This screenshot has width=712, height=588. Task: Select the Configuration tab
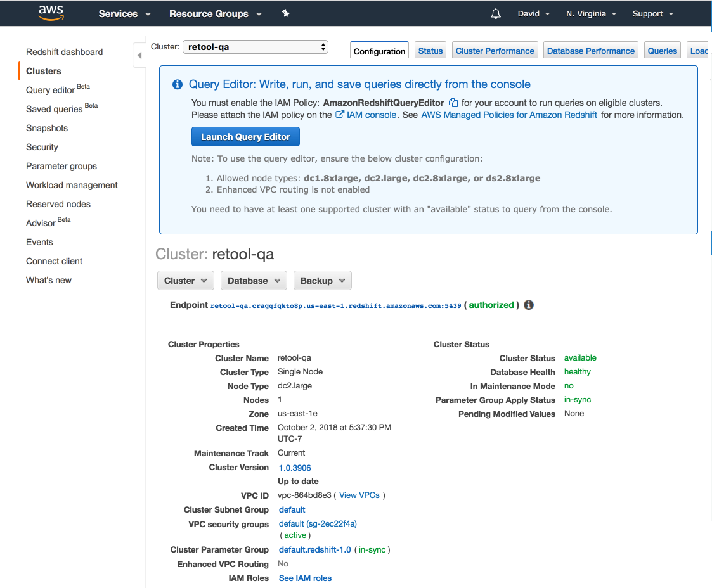(x=379, y=51)
